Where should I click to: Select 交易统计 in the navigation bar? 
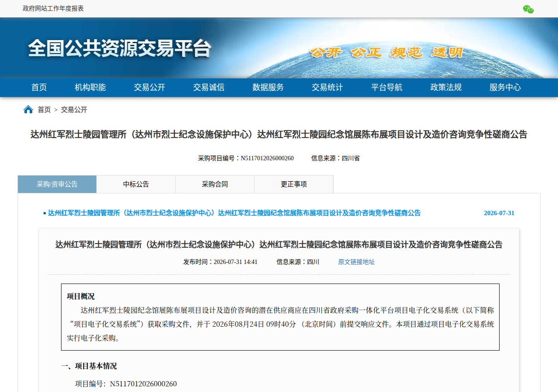pos(327,87)
